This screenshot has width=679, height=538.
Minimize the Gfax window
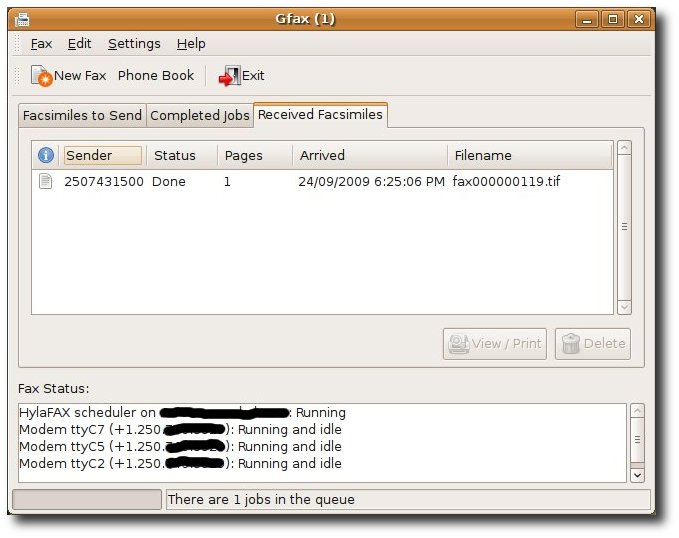pyautogui.click(x=587, y=19)
